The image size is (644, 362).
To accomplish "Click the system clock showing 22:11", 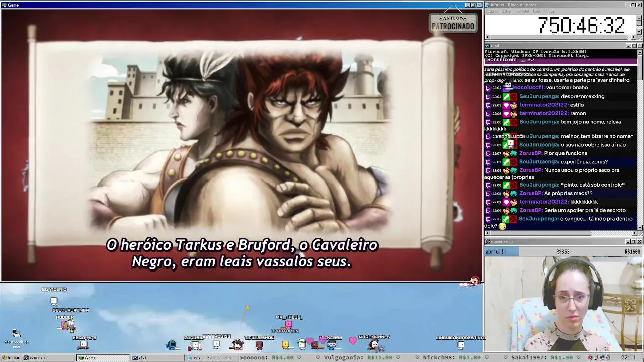I will click(x=628, y=358).
